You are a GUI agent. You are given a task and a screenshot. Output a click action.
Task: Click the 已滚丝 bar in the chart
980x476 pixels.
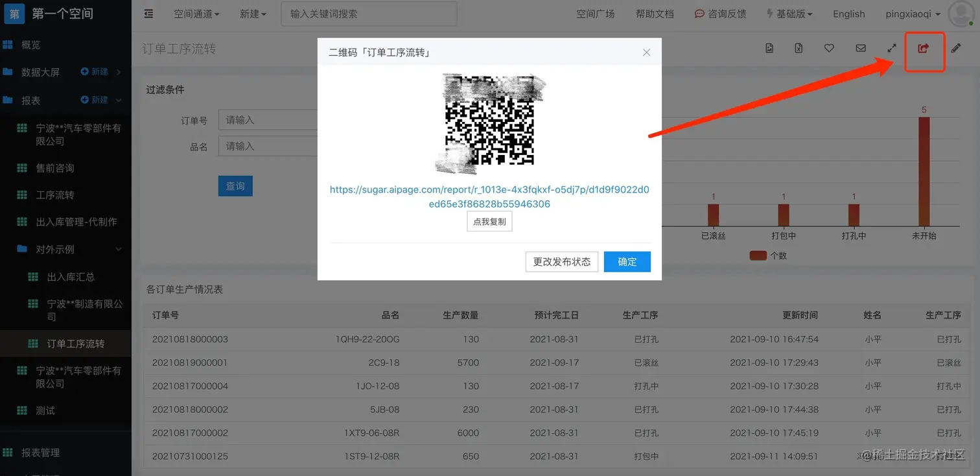(x=713, y=215)
